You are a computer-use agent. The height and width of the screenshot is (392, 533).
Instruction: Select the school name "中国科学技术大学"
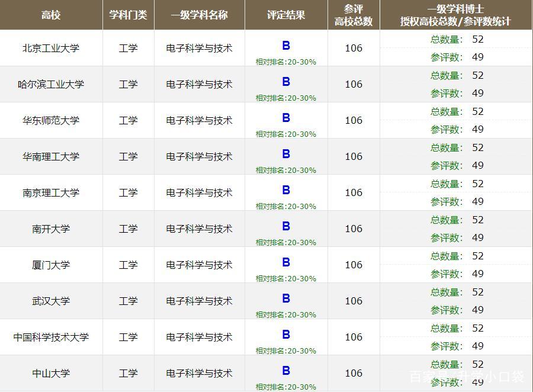(x=51, y=337)
